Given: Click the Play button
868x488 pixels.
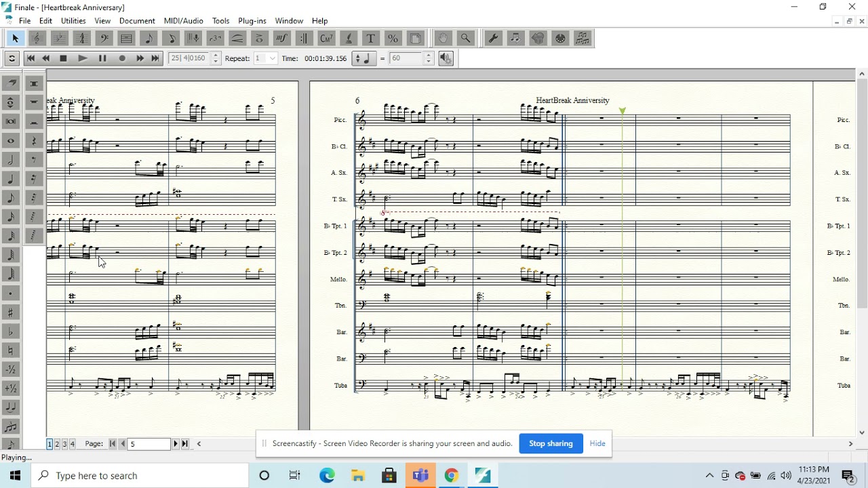Looking at the screenshot, I should (x=83, y=58).
